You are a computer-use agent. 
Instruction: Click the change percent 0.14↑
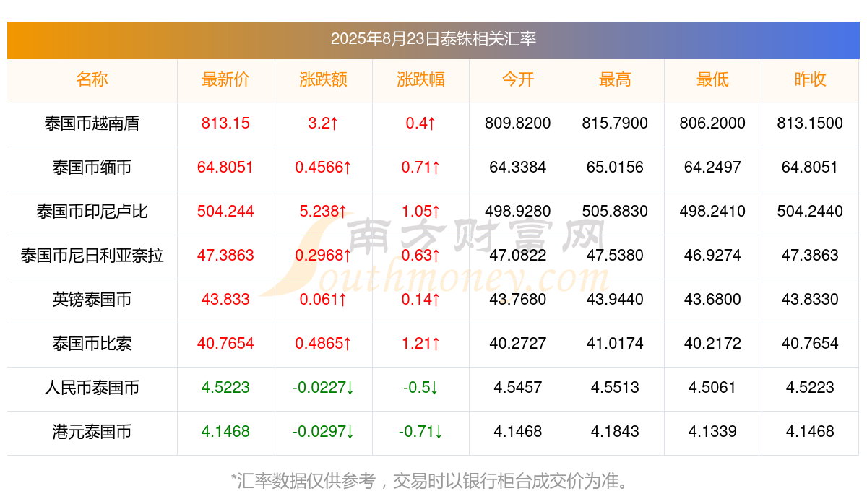tap(420, 300)
